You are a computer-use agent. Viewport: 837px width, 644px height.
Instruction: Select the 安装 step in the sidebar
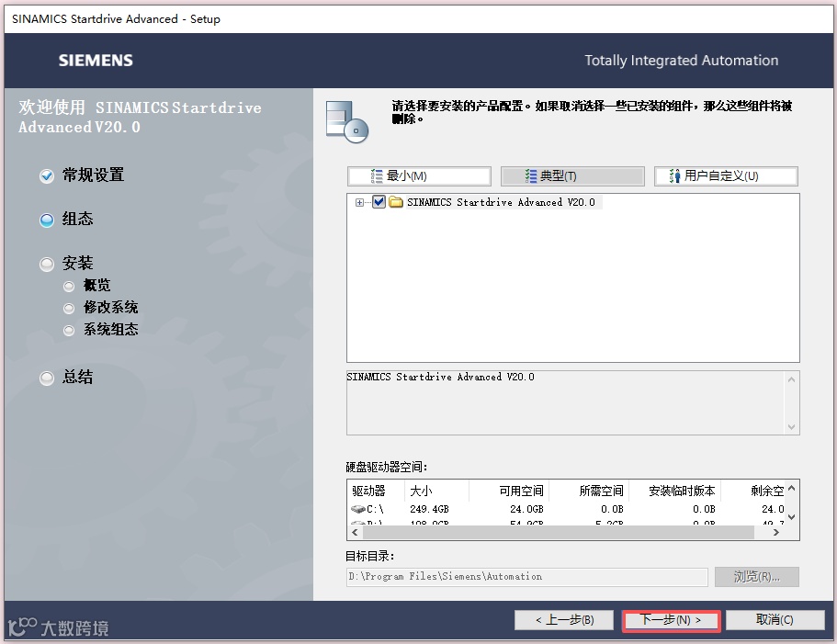pyautogui.click(x=77, y=263)
